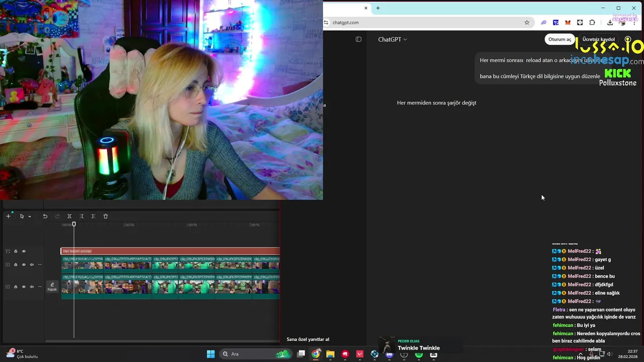Open CapCut from the taskbar

click(433, 354)
